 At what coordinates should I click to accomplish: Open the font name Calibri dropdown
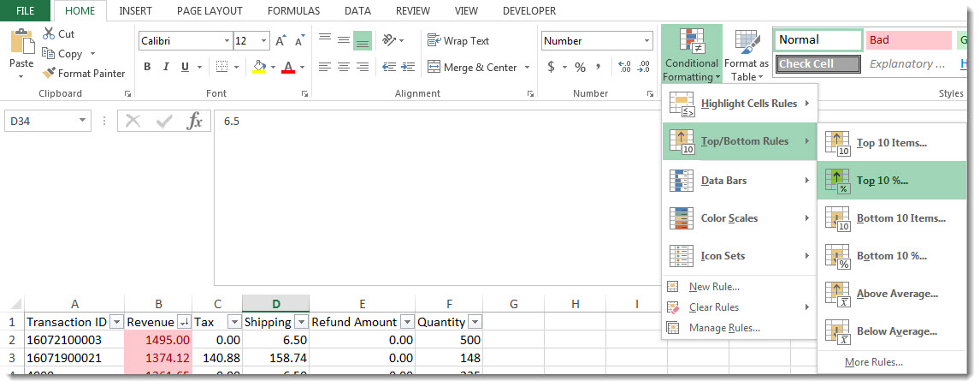tap(227, 41)
